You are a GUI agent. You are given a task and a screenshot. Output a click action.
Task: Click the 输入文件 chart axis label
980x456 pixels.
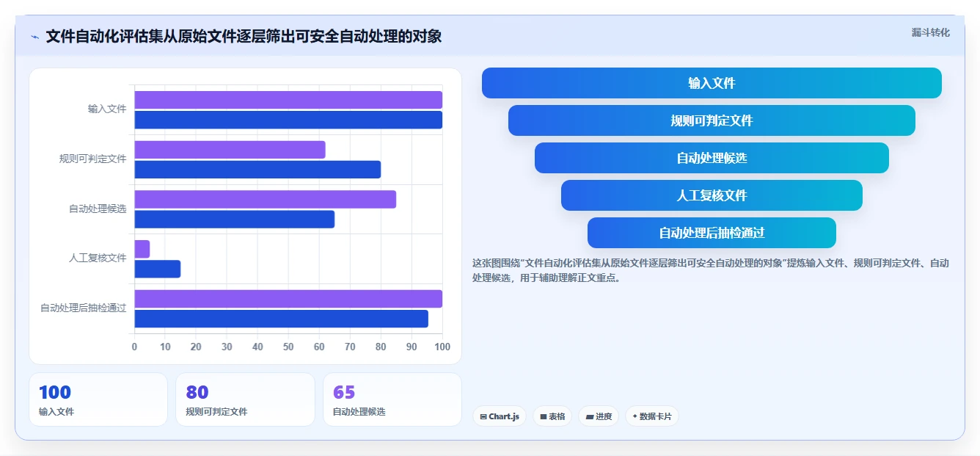(x=107, y=109)
